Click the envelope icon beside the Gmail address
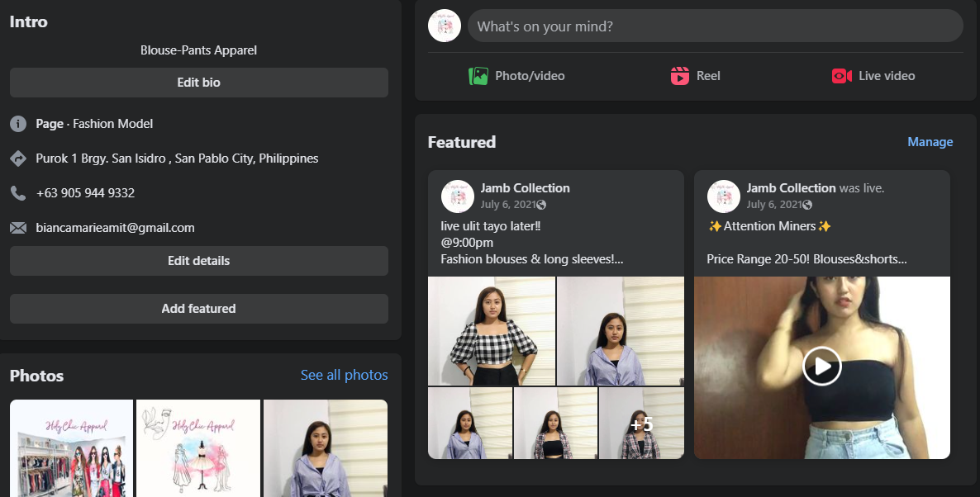This screenshot has height=497, width=980. coord(18,228)
